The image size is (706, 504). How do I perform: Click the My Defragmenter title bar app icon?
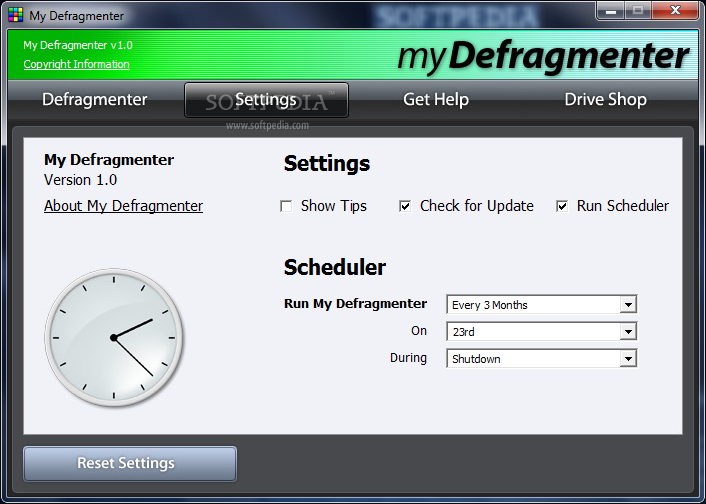tap(16, 15)
